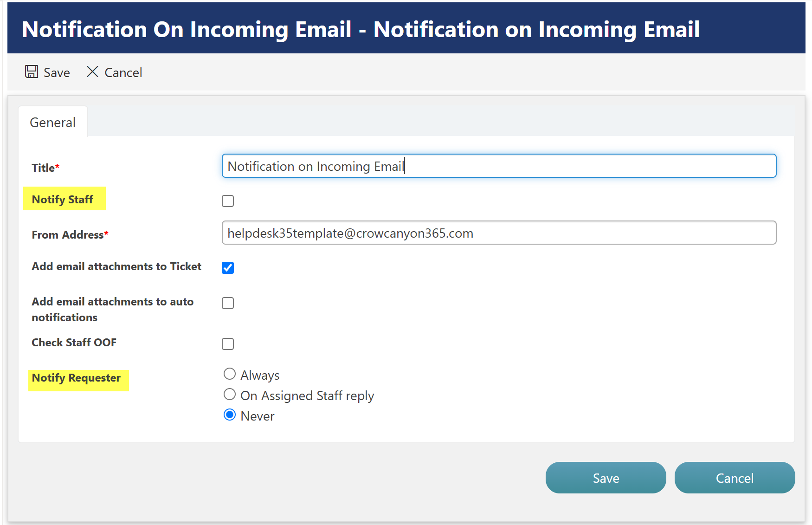
Task: Click the From Address input field
Action: (498, 233)
